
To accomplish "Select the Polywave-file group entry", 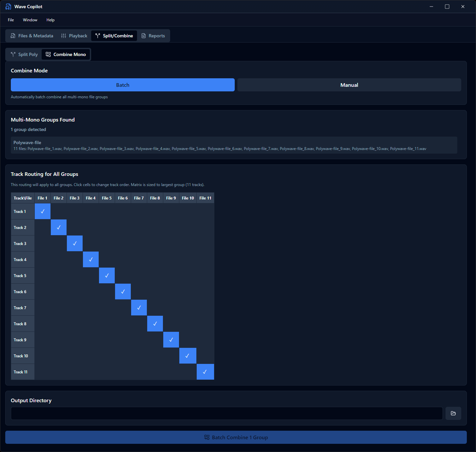I will (234, 145).
